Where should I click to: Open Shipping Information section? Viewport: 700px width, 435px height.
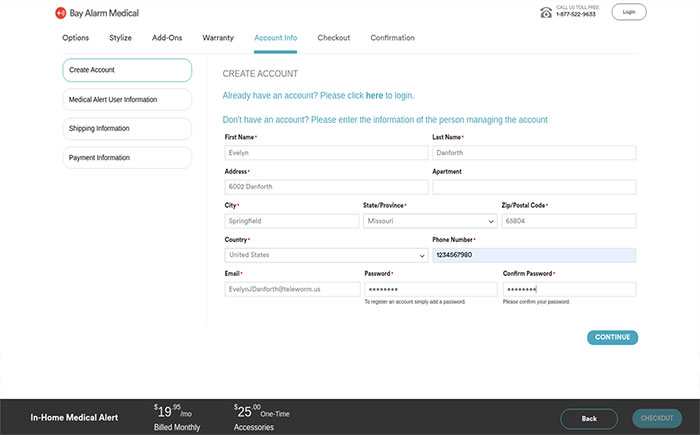[x=127, y=129]
